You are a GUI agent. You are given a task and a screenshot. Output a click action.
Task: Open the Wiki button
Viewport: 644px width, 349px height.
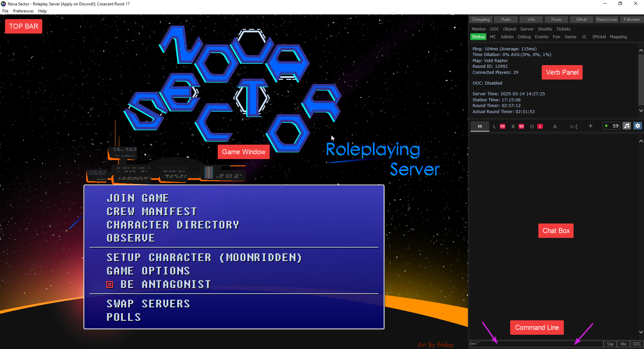[x=531, y=19]
